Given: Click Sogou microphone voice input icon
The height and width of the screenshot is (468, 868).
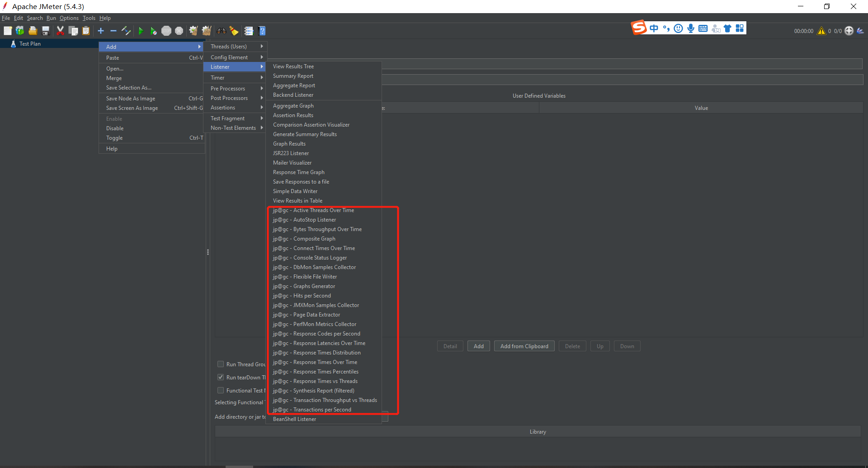Looking at the screenshot, I should [691, 28].
